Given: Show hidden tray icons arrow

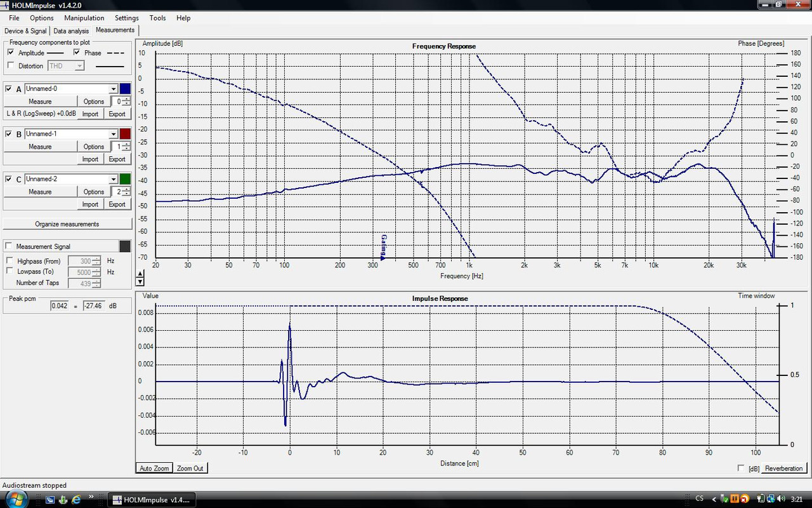Looking at the screenshot, I should 714,499.
